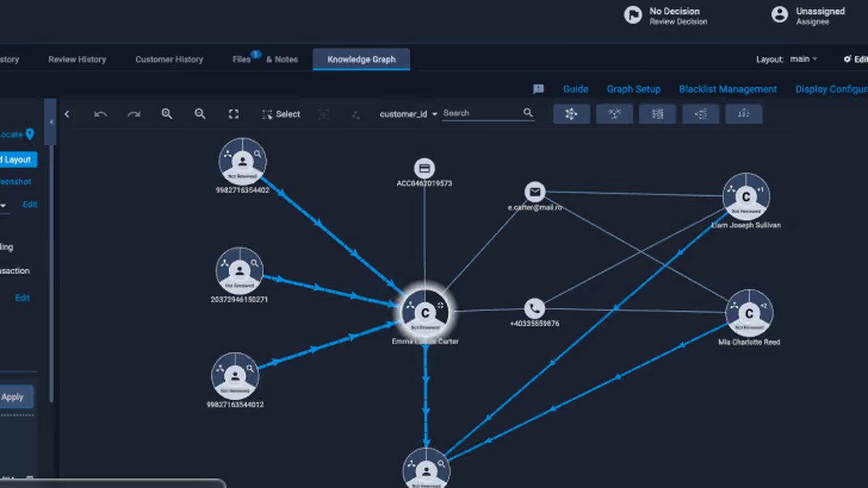The image size is (868, 488).
Task: Click into the graph Search input field
Action: (481, 114)
